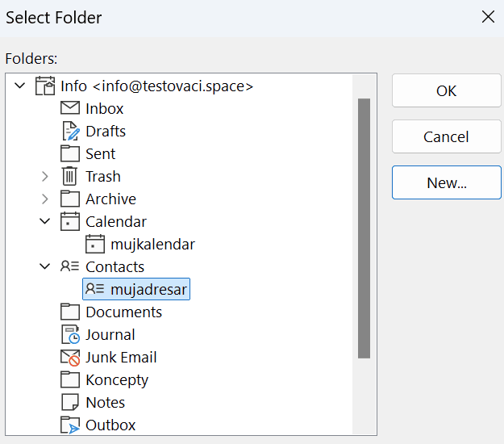This screenshot has height=444, width=504.
Task: Select the mujadresar contacts folder
Action: click(x=136, y=289)
